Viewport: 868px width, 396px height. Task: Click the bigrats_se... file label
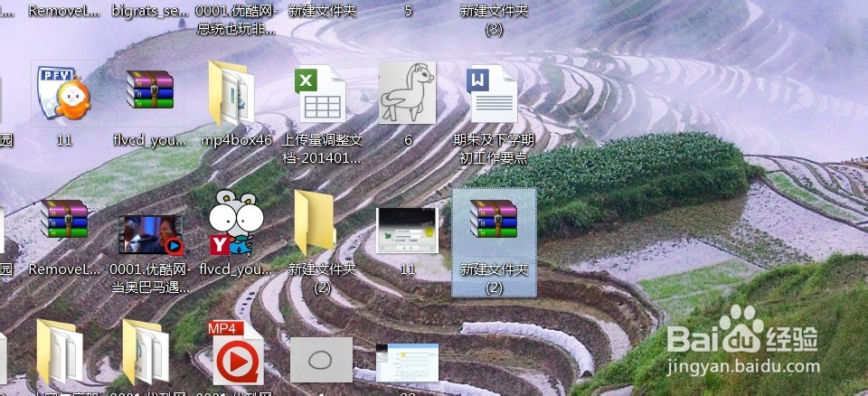coord(151,10)
